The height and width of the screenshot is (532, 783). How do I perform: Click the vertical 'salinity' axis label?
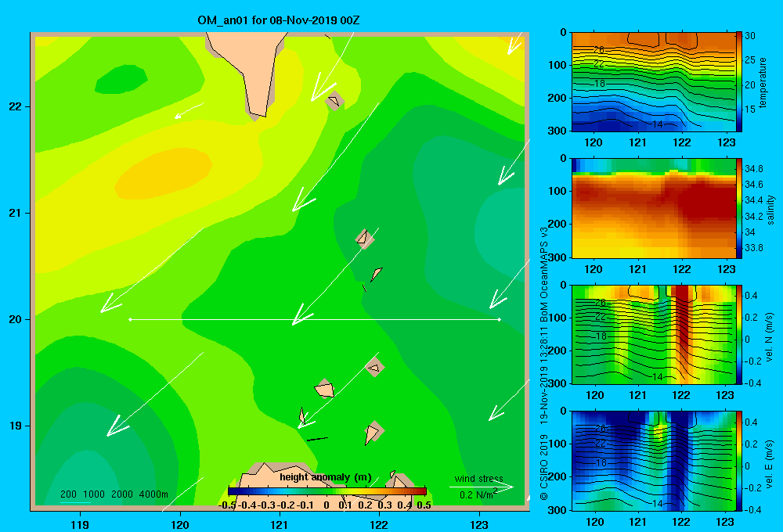click(771, 210)
